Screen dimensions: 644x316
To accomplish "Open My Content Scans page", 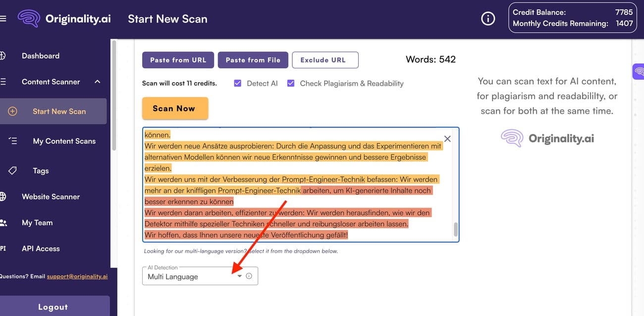I will point(64,141).
